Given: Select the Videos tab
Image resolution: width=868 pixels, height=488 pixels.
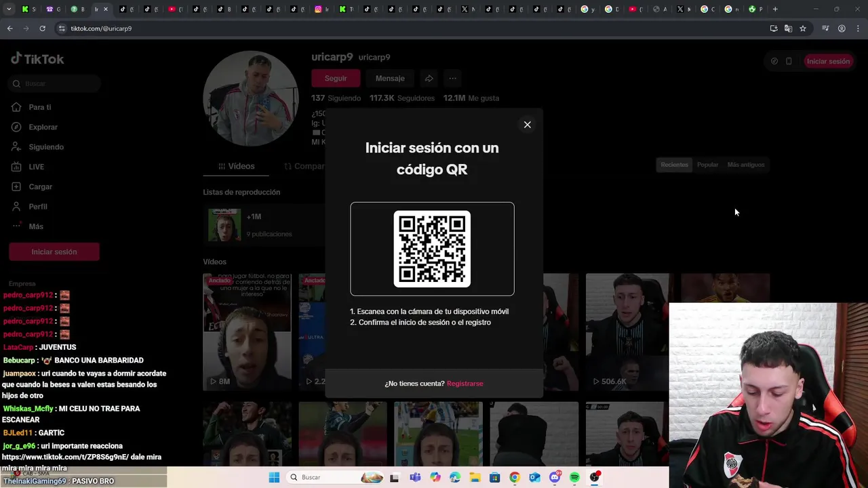Looking at the screenshot, I should click(x=236, y=166).
